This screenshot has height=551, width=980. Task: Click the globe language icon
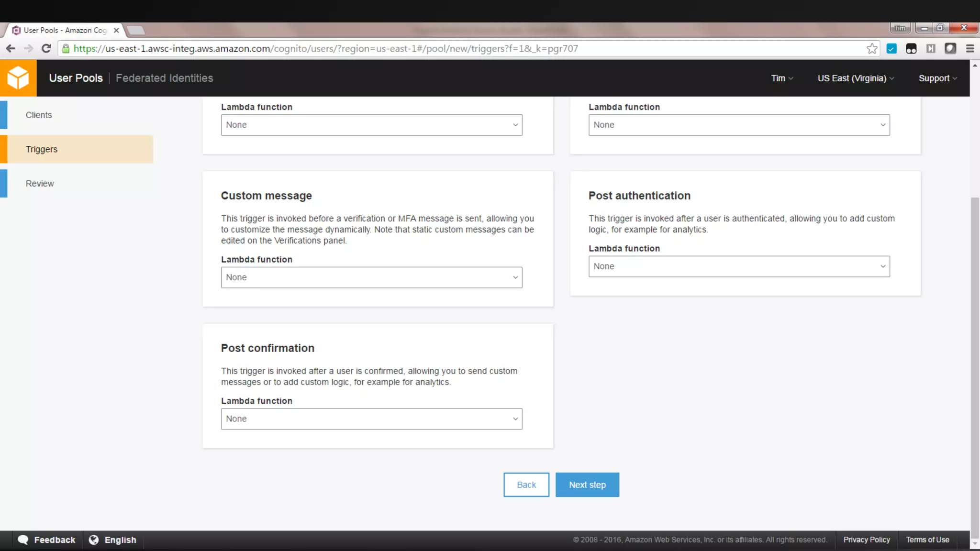pyautogui.click(x=94, y=540)
